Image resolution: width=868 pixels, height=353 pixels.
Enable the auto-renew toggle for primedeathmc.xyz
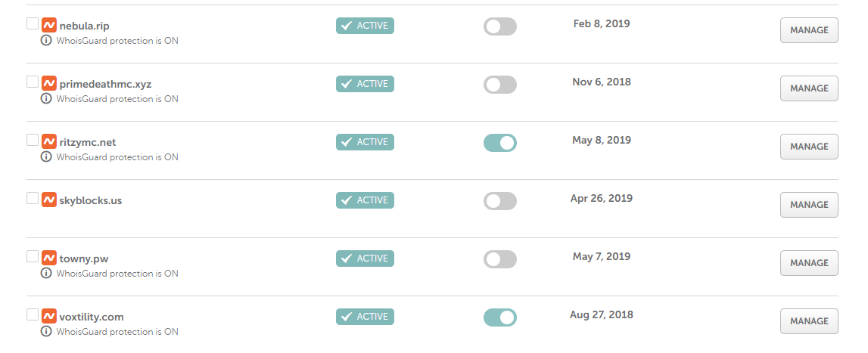pos(499,85)
